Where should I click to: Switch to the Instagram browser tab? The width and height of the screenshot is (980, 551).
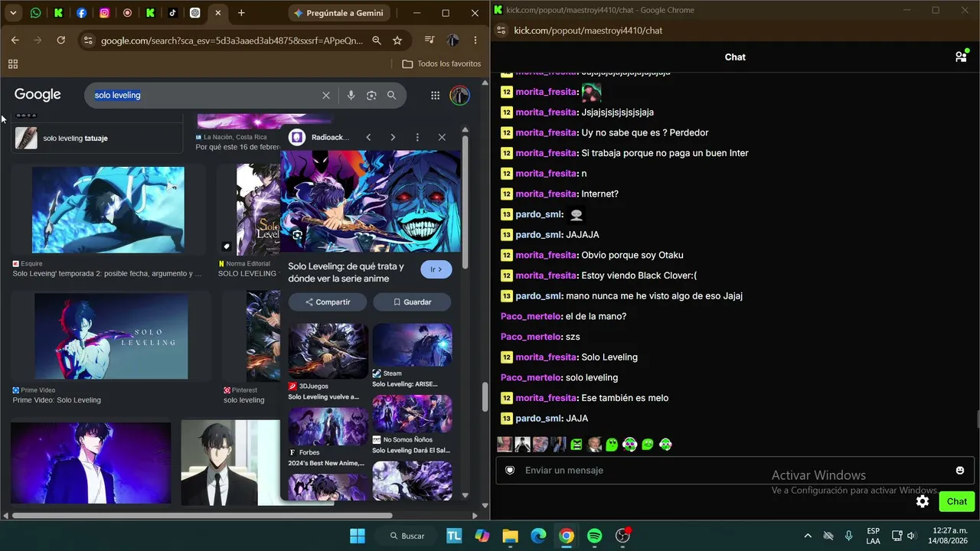coord(105,13)
